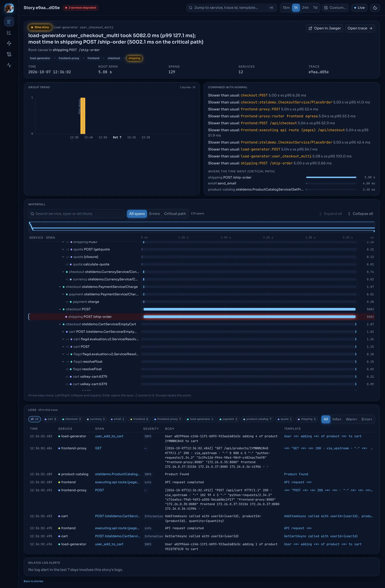Viewport: 385px width, 588px height.
Task: Collapse the quote {closure} span row
Action: click(63, 257)
